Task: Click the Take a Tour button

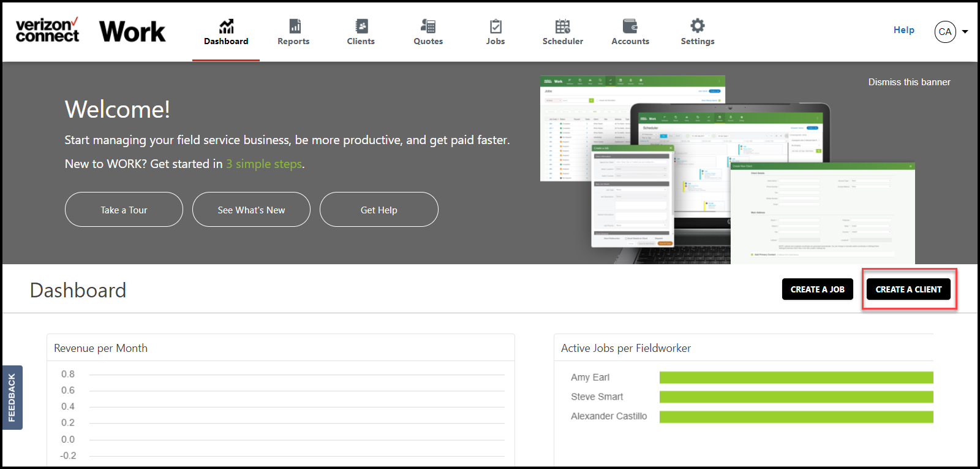Action: pos(124,210)
